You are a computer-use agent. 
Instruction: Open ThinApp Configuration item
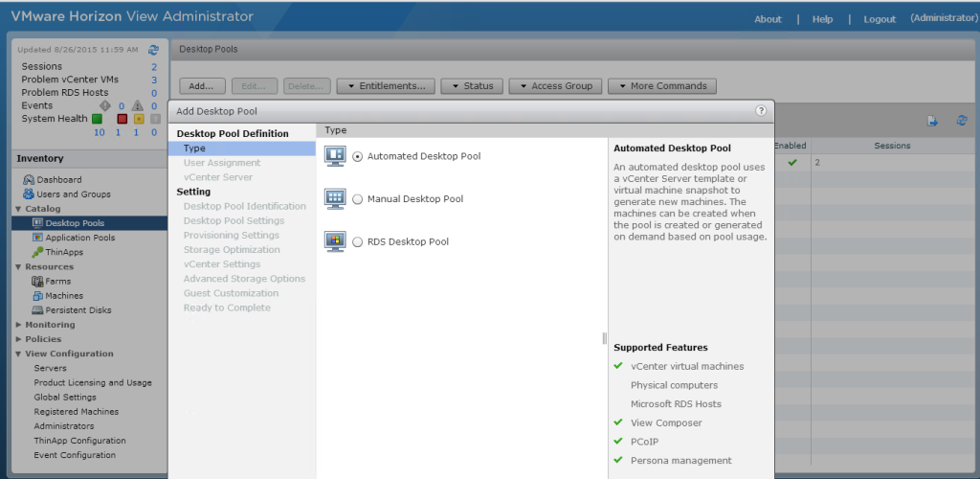pos(80,441)
